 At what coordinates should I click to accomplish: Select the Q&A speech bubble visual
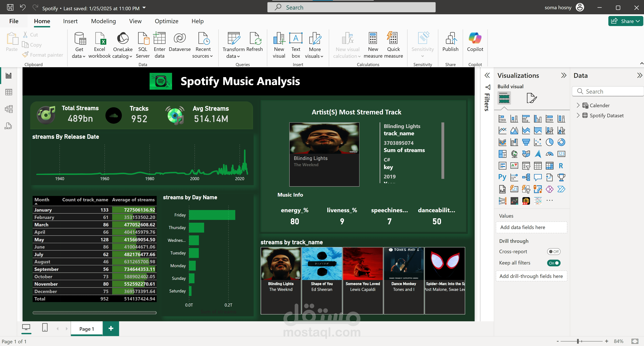click(538, 177)
